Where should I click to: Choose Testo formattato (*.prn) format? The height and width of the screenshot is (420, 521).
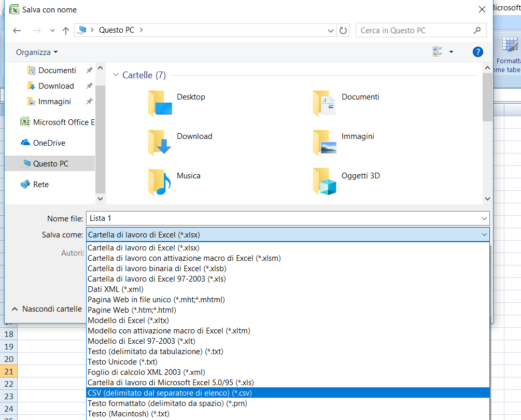click(288, 403)
